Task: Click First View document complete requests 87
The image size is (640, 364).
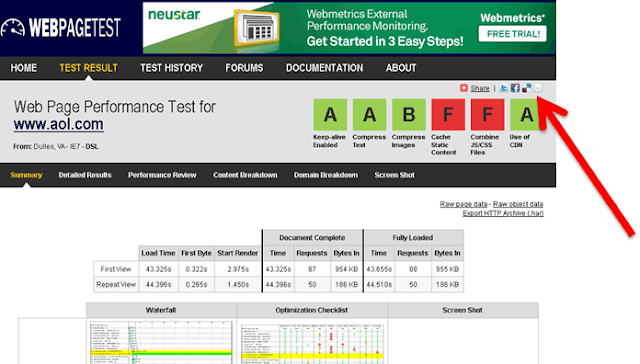Action: (x=312, y=269)
